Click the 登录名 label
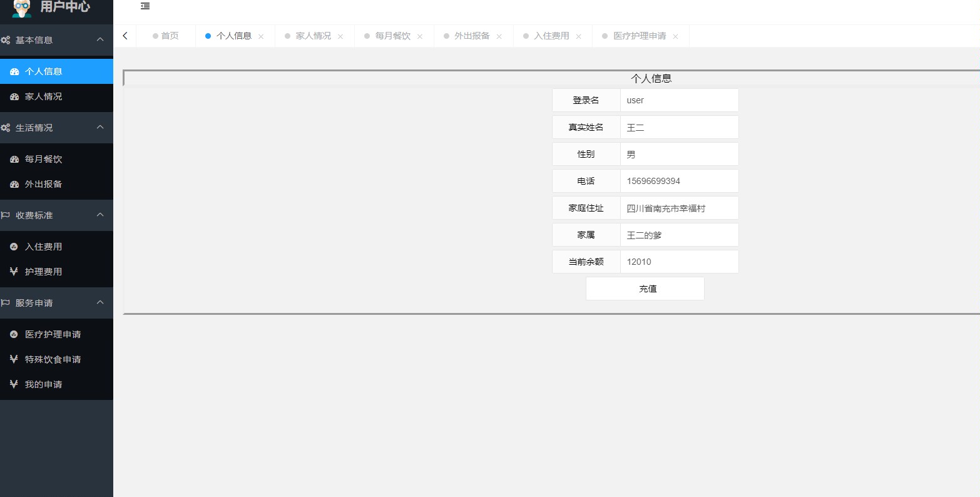 (x=586, y=100)
